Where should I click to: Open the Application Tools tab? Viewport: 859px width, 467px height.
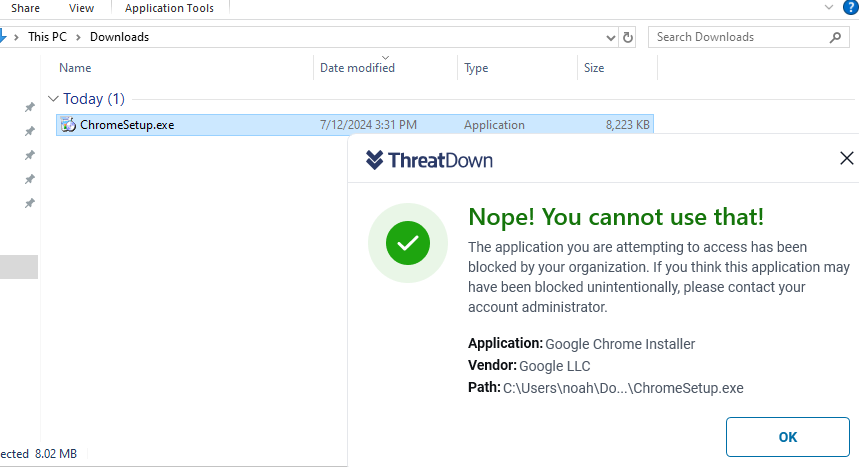tap(169, 8)
